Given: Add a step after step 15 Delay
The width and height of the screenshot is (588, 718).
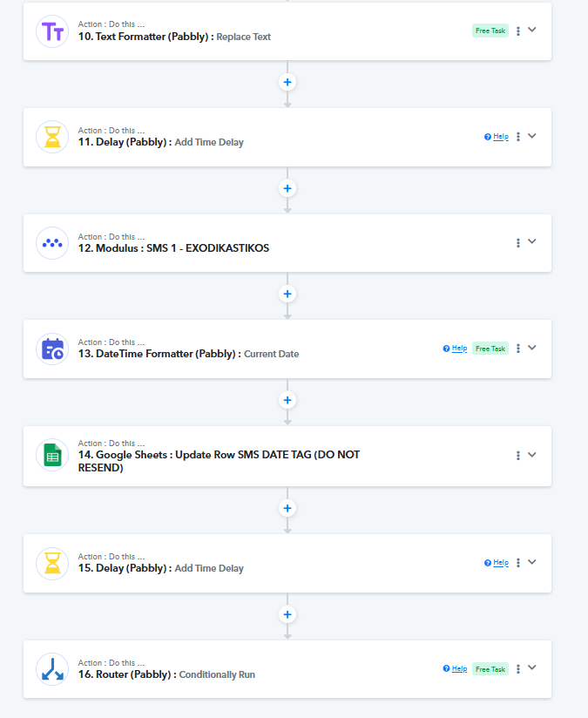Looking at the screenshot, I should click(287, 614).
